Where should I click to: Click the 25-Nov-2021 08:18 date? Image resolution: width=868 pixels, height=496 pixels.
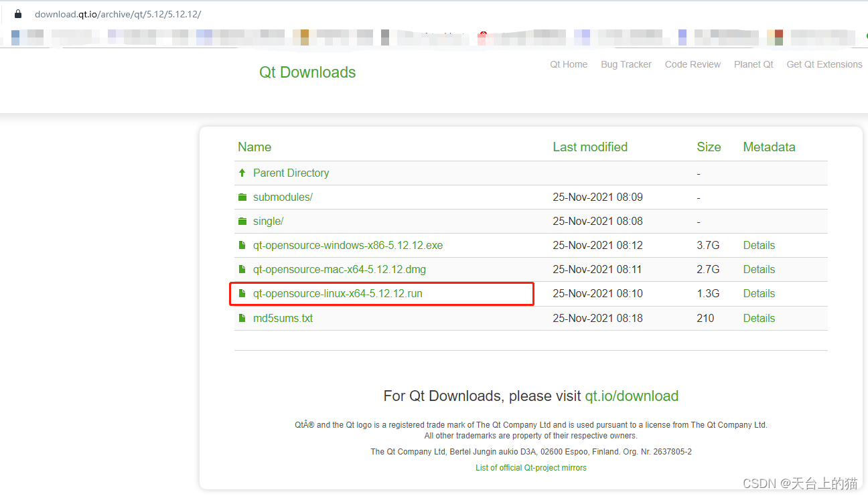(597, 318)
